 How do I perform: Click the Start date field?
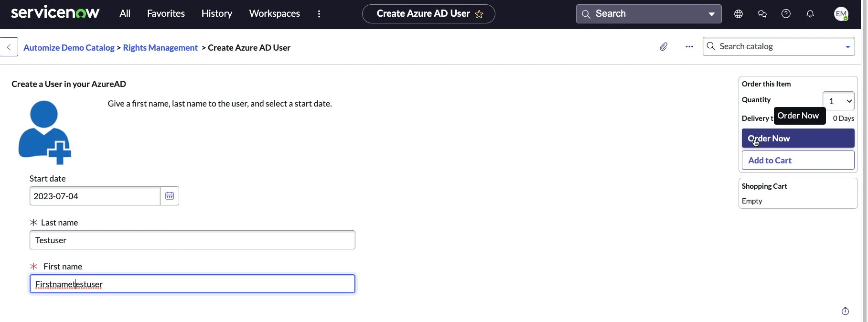pyautogui.click(x=95, y=196)
